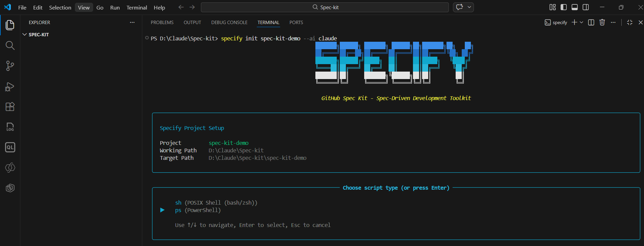Open the Run and Debug view
This screenshot has height=246, width=644.
point(10,87)
